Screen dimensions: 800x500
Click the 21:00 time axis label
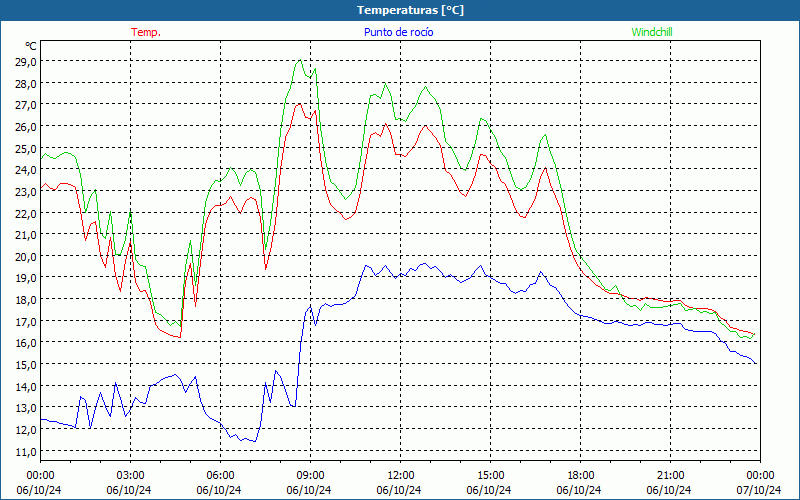(x=670, y=476)
